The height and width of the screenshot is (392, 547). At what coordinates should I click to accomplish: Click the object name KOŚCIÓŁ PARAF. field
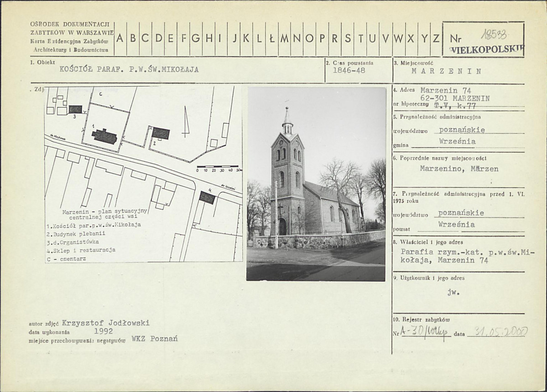129,70
